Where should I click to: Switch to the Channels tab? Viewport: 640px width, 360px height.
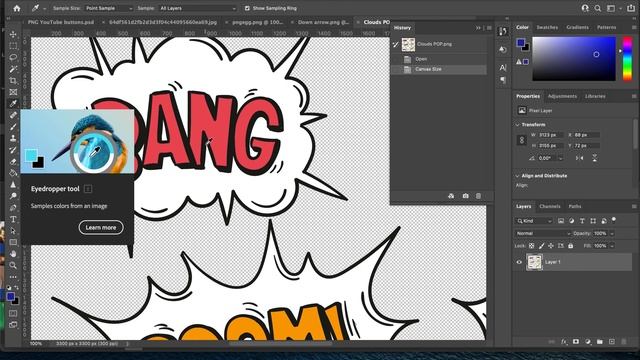[549, 207]
